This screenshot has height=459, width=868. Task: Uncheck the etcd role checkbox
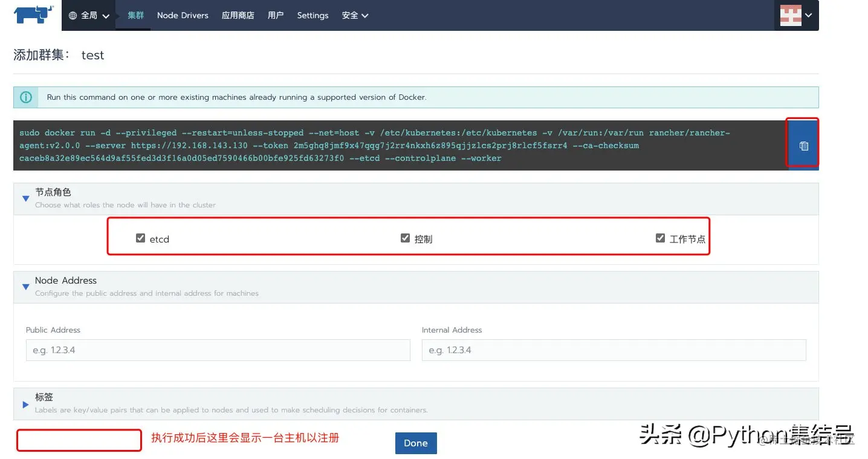140,238
